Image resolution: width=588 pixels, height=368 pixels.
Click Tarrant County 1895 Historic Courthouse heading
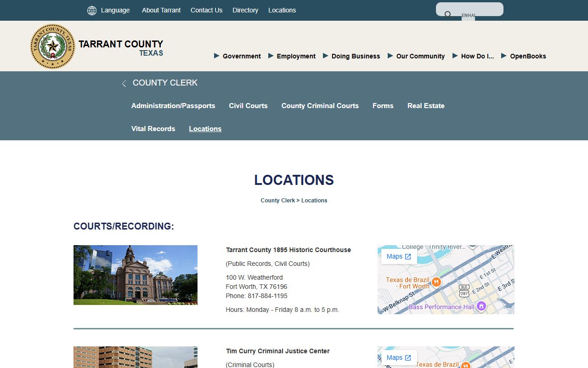tap(288, 250)
